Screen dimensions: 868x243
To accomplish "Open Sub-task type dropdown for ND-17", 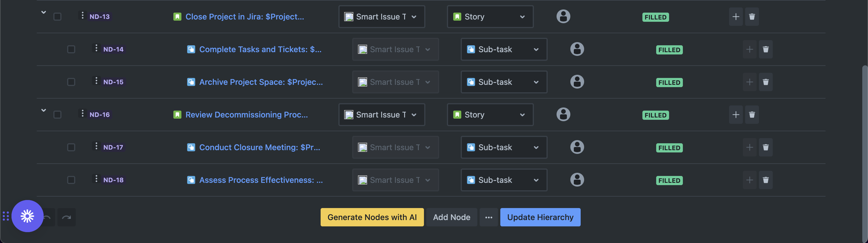I will click(x=504, y=147).
